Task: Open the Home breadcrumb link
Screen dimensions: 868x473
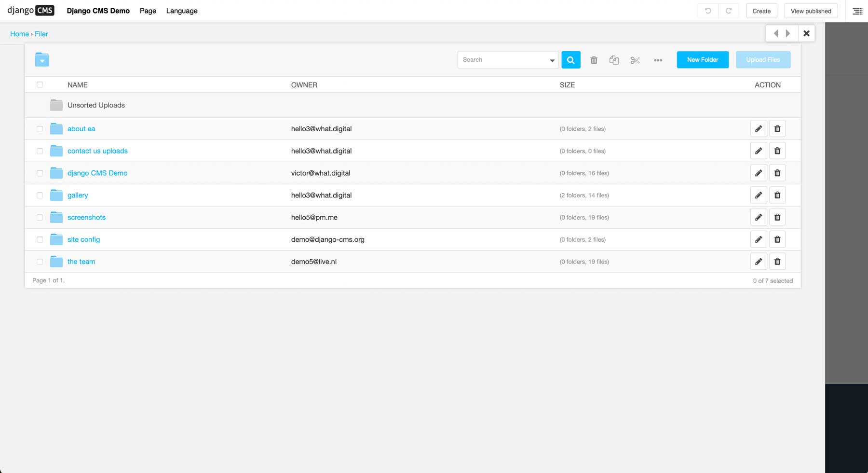Action: click(x=19, y=34)
